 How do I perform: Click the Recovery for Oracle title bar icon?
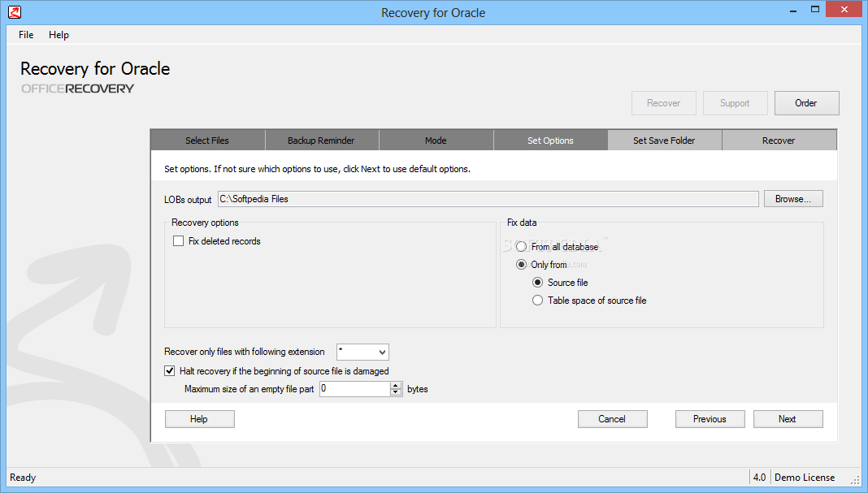pyautogui.click(x=15, y=12)
